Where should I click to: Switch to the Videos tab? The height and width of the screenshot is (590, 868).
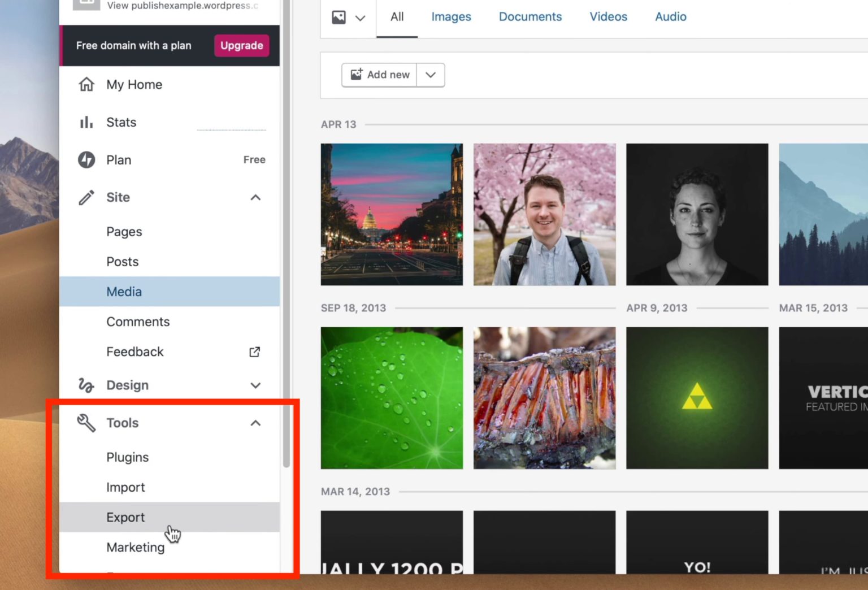click(608, 16)
